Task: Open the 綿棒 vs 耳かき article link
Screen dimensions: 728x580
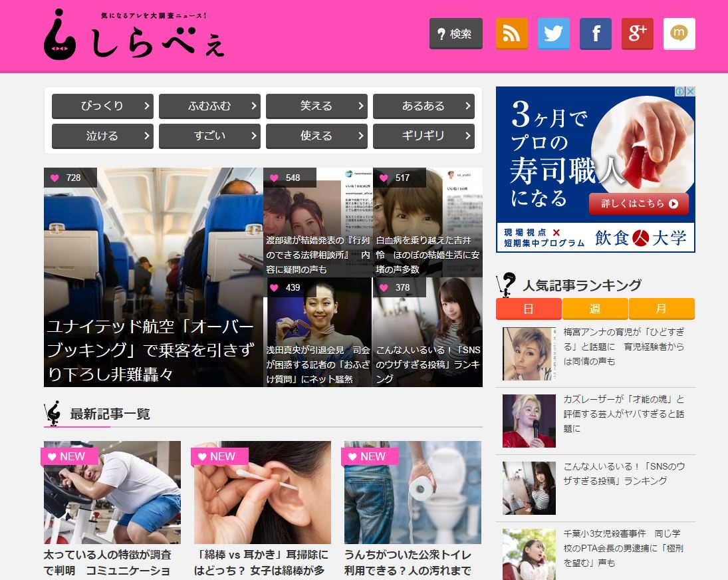Action: coord(261,561)
